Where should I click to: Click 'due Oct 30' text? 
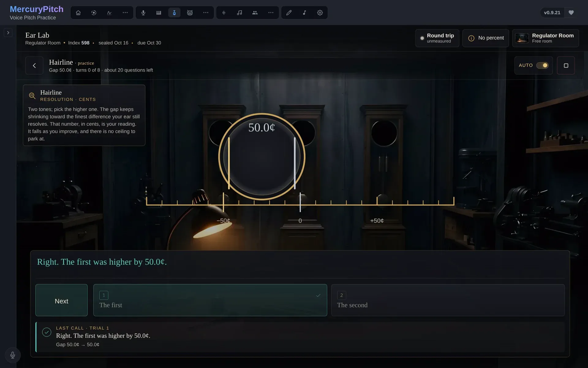(x=149, y=43)
